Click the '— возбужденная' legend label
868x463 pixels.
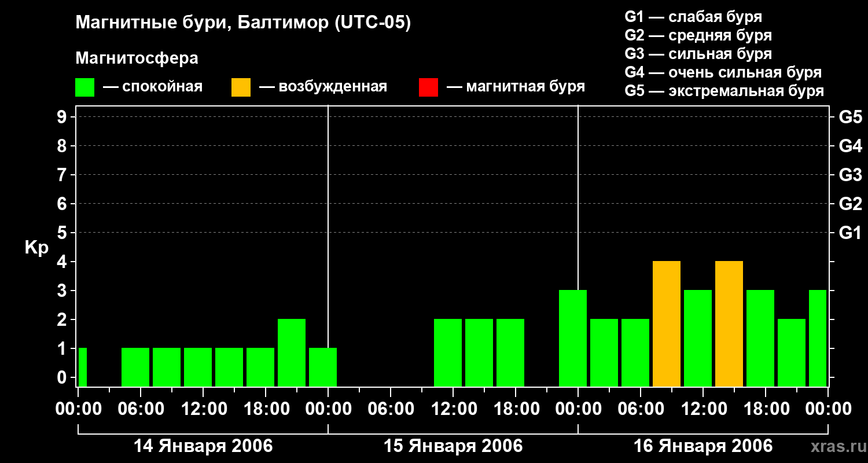323,87
